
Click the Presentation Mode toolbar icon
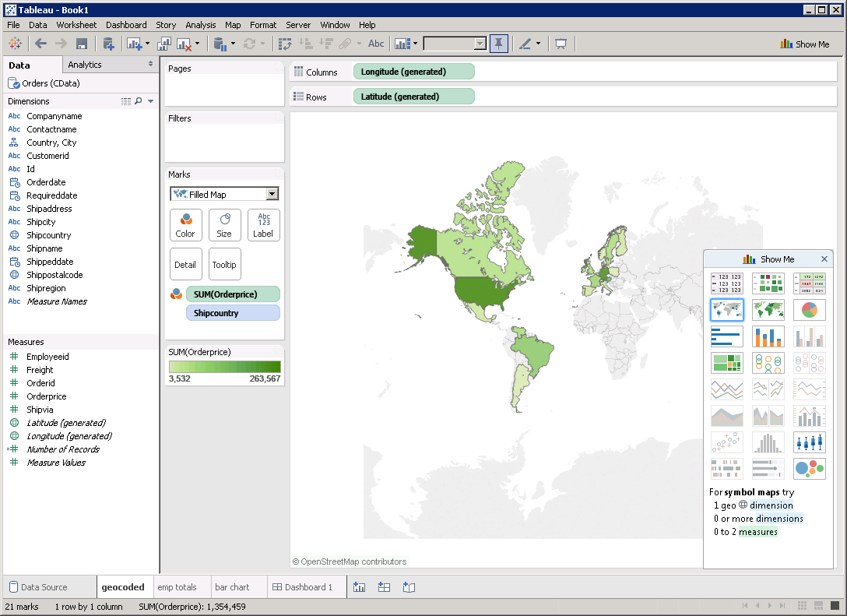point(561,44)
